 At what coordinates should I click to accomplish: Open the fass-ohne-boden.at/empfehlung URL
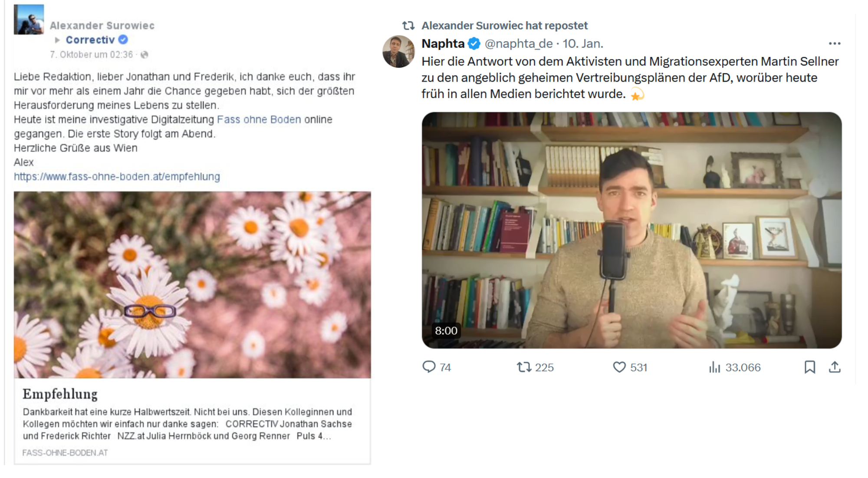pyautogui.click(x=117, y=177)
